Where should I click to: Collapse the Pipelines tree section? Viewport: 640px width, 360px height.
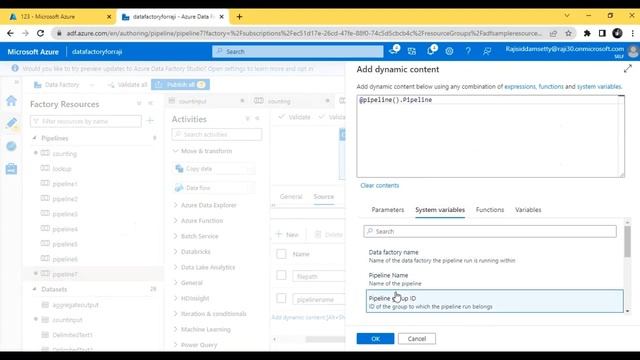pos(35,138)
